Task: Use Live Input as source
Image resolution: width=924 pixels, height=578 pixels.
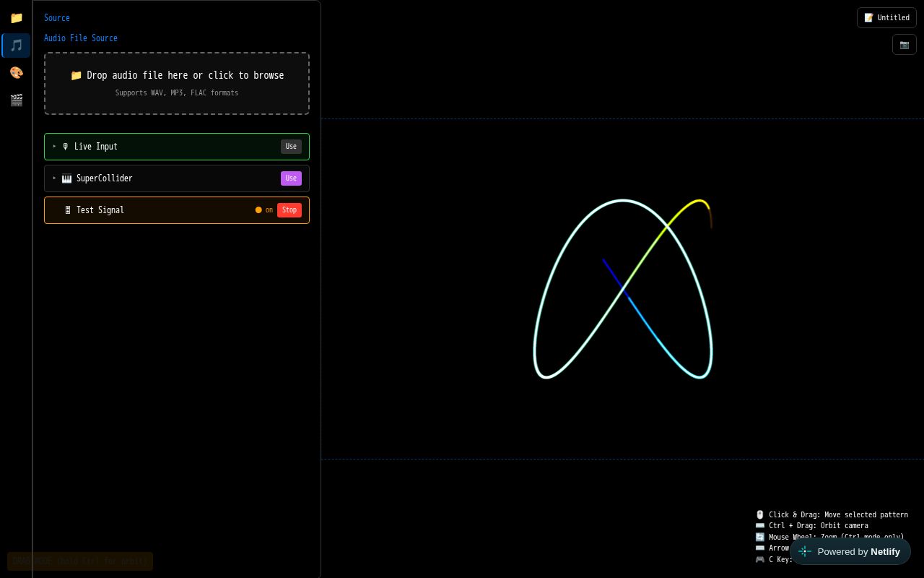Action: pos(291,146)
